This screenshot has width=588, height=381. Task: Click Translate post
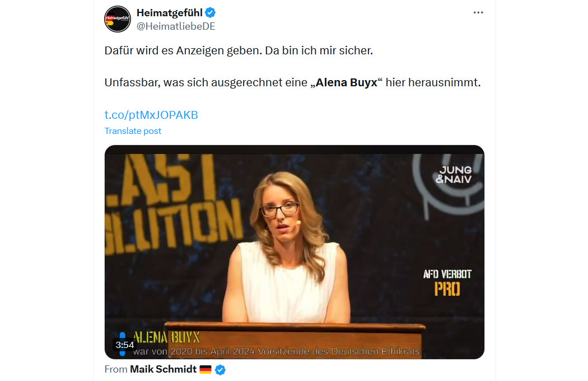pos(133,131)
